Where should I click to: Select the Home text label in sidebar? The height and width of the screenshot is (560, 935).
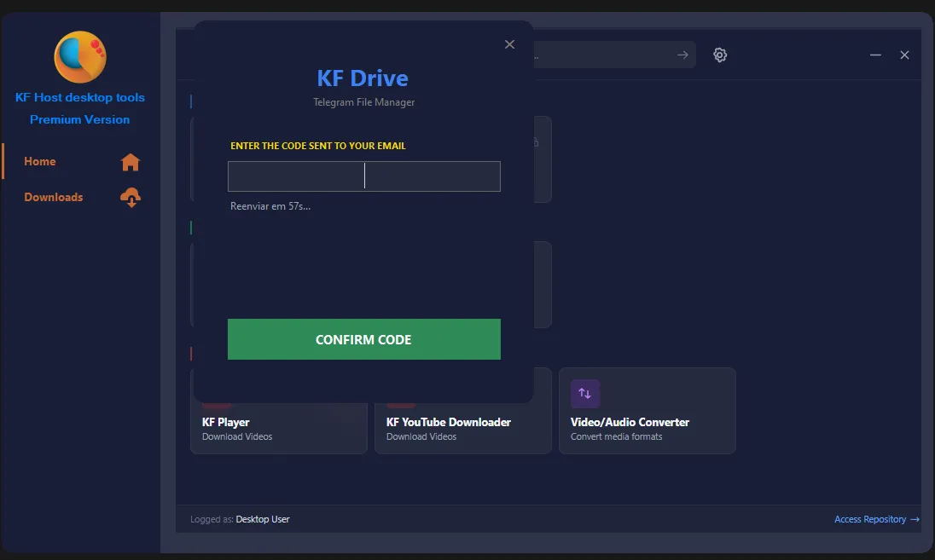coord(40,162)
